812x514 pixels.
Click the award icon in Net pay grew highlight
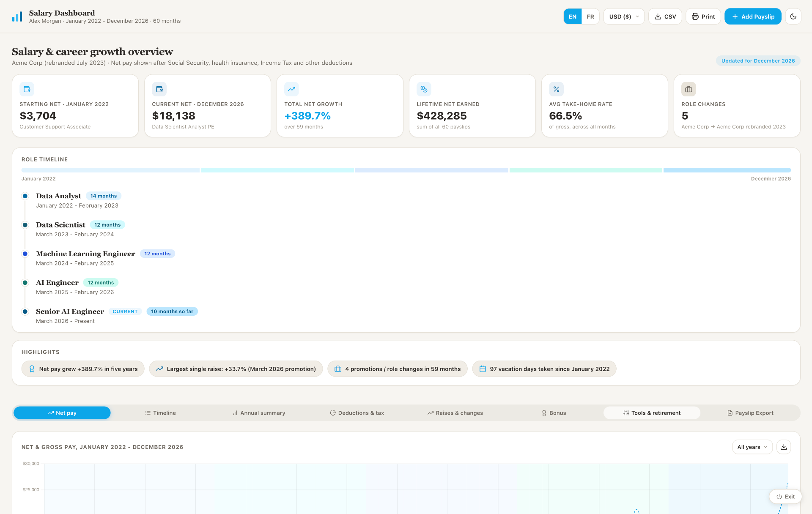[x=32, y=369]
